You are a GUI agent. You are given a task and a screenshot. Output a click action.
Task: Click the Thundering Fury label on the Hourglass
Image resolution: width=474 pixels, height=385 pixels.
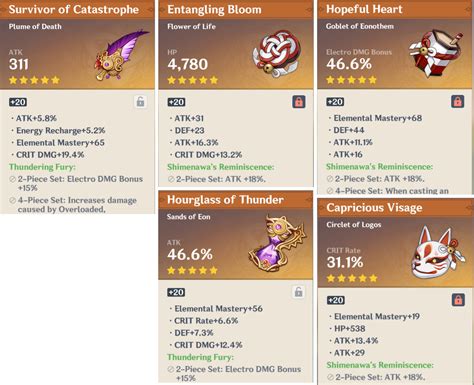(200, 357)
